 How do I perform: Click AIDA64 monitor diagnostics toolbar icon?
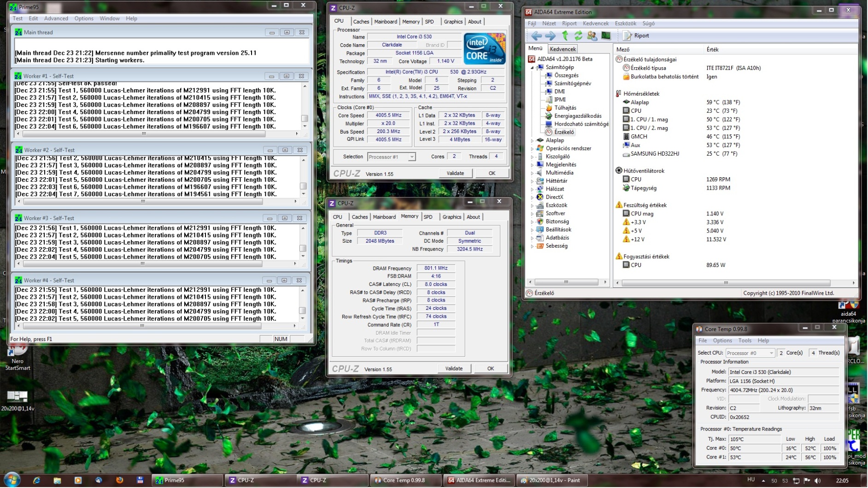[x=606, y=35]
